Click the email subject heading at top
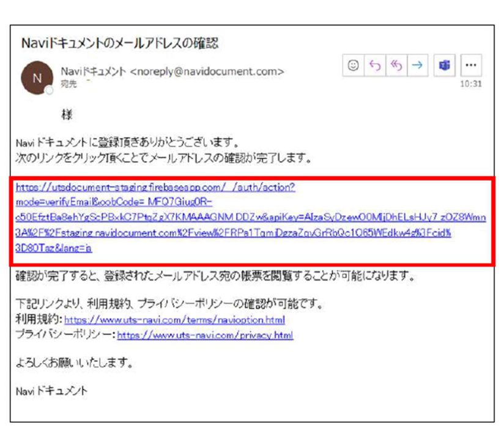 coord(120,43)
